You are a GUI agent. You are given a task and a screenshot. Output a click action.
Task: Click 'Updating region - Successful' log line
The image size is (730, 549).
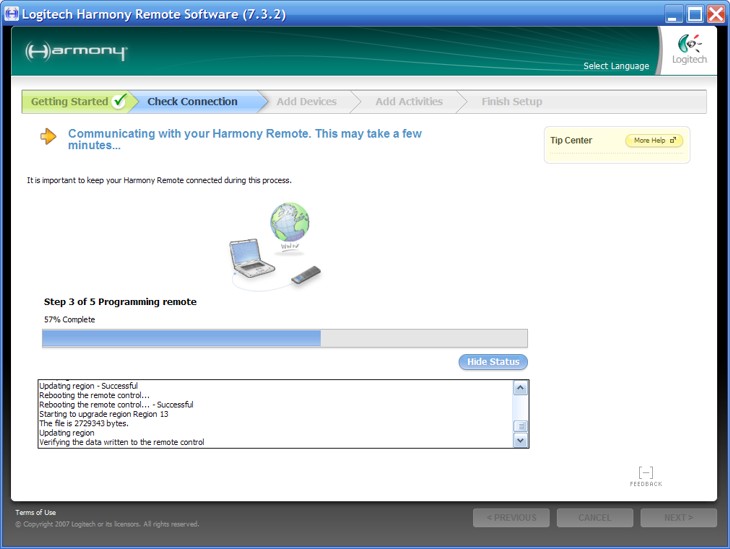88,386
